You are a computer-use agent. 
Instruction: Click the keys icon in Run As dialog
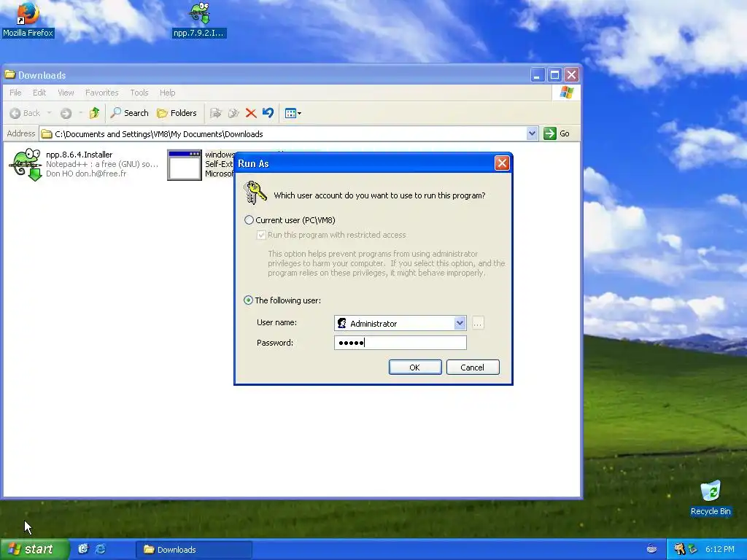click(255, 192)
